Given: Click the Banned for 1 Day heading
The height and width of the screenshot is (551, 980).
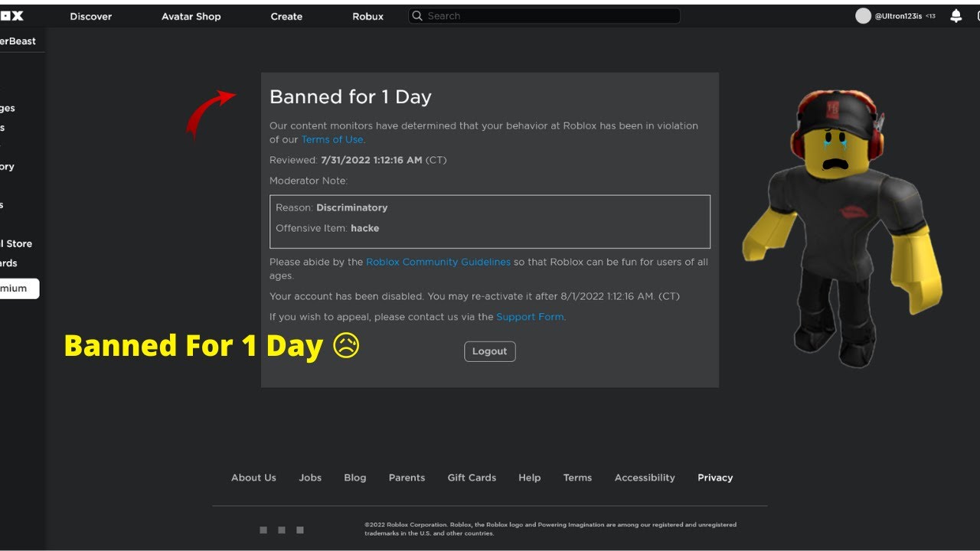Looking at the screenshot, I should (x=351, y=97).
